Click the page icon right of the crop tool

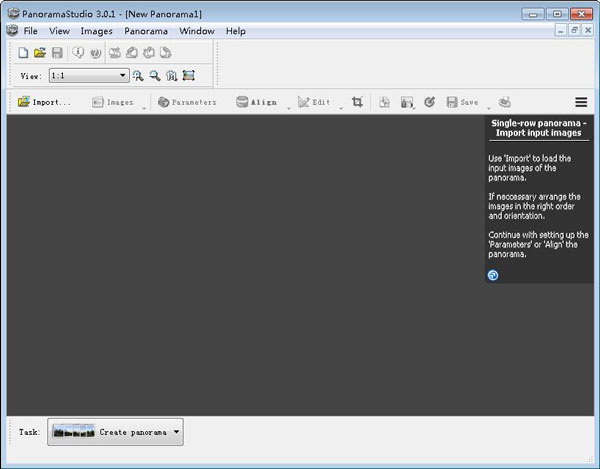(384, 102)
